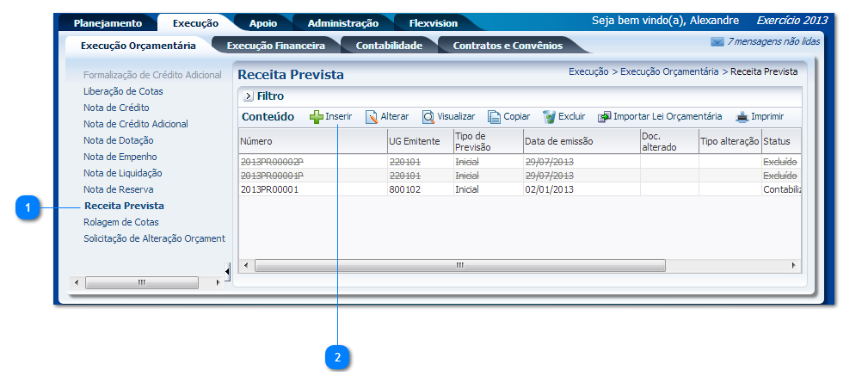This screenshot has height=389, width=868.
Task: Open the Contabilidade tab
Action: pos(389,46)
